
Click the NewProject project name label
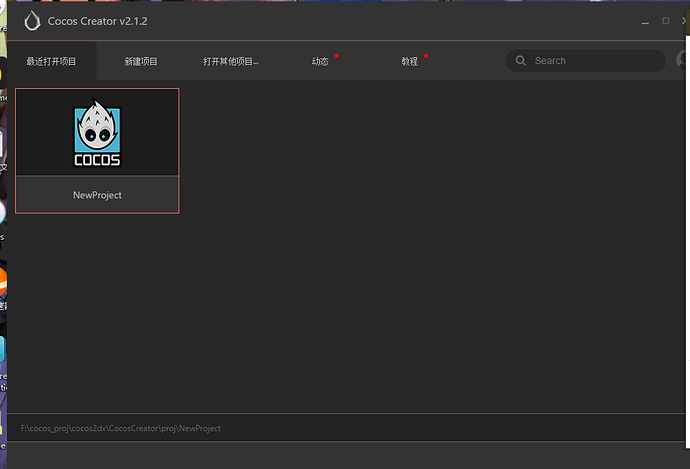[x=97, y=195]
